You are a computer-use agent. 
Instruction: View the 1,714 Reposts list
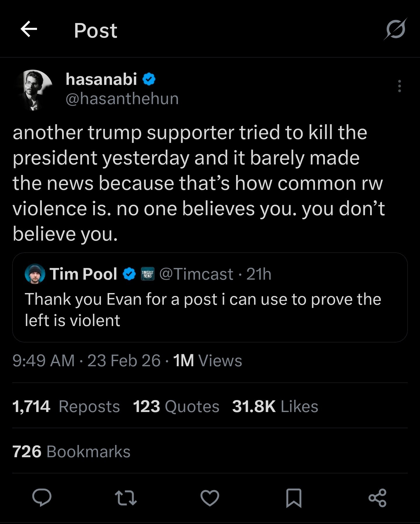point(66,406)
